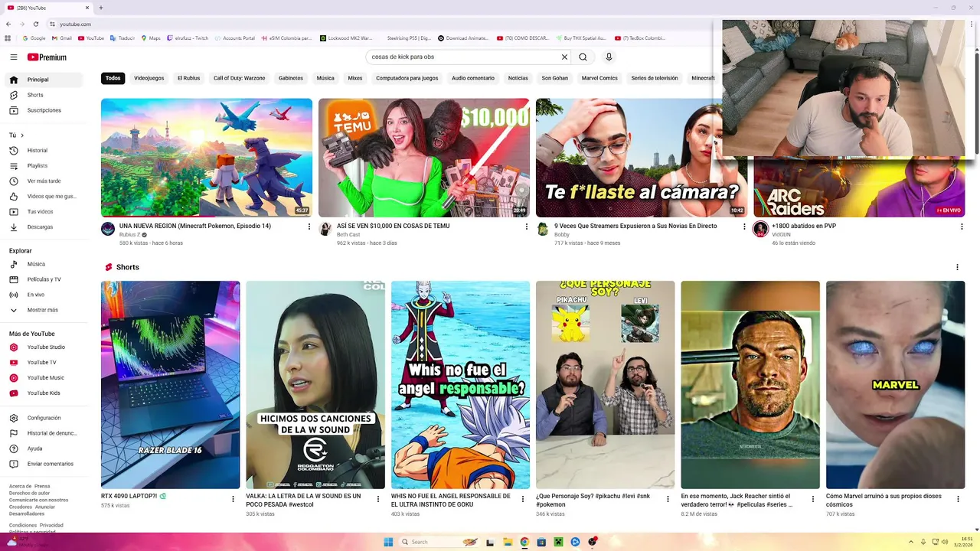The width and height of the screenshot is (980, 551).
Task: Open options for RTX 4090 LAPTOP short
Action: point(233,499)
